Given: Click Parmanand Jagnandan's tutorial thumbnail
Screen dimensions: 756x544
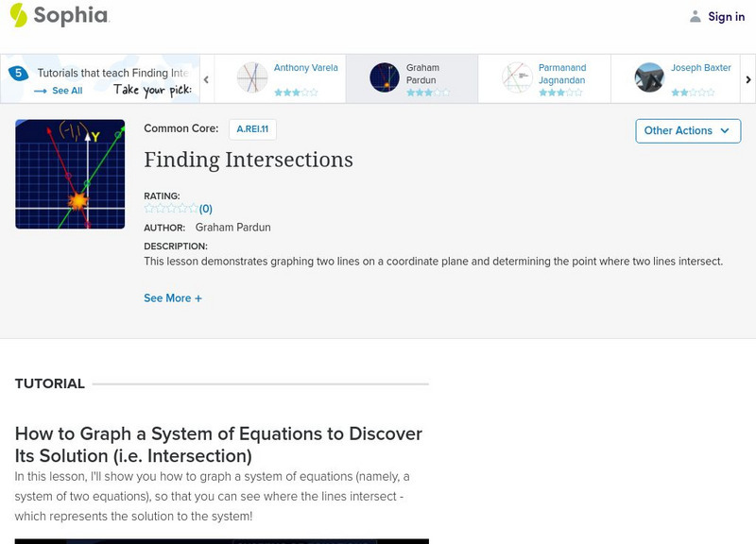Looking at the screenshot, I should tap(517, 77).
